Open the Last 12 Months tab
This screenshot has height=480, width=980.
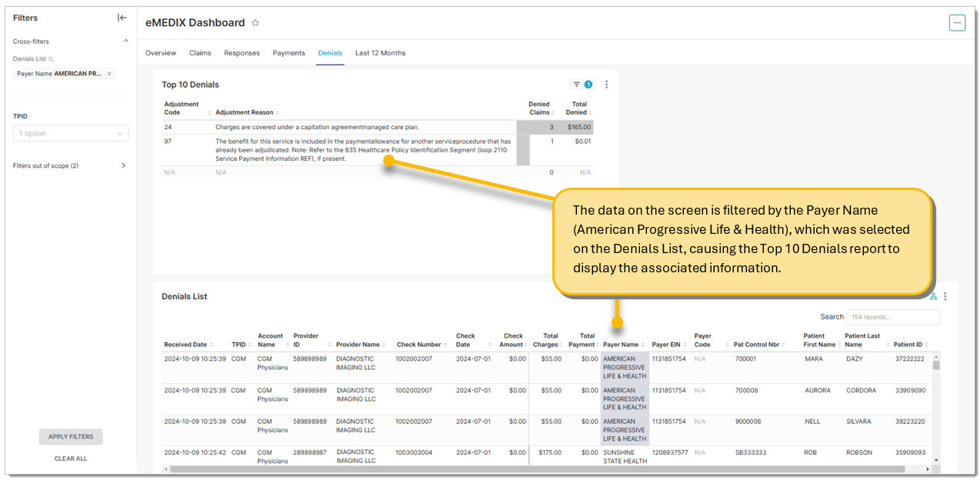click(x=380, y=53)
